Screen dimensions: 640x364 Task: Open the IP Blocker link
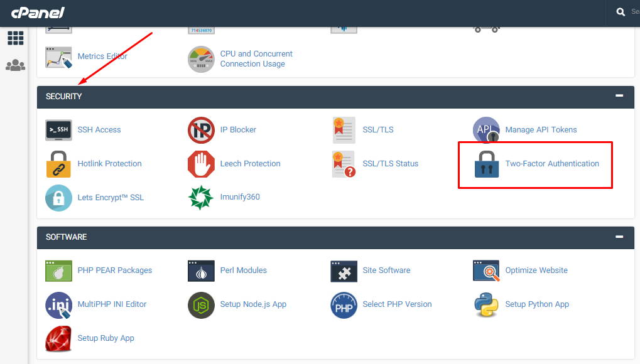coord(238,130)
